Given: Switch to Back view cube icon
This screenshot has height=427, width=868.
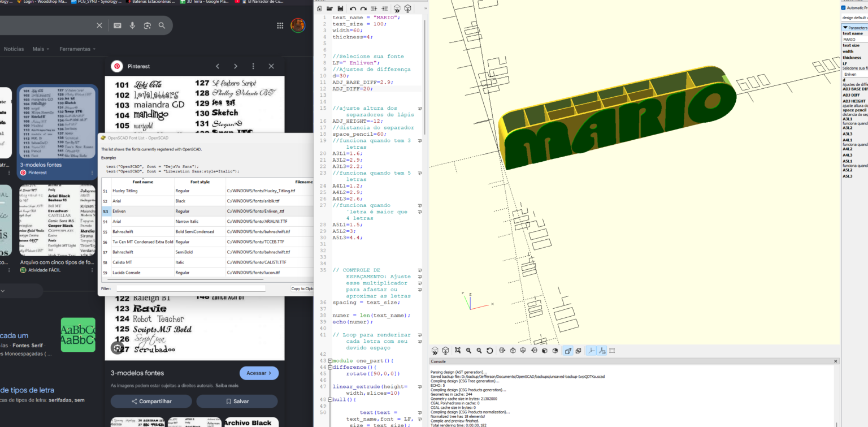Looking at the screenshot, I should click(555, 351).
